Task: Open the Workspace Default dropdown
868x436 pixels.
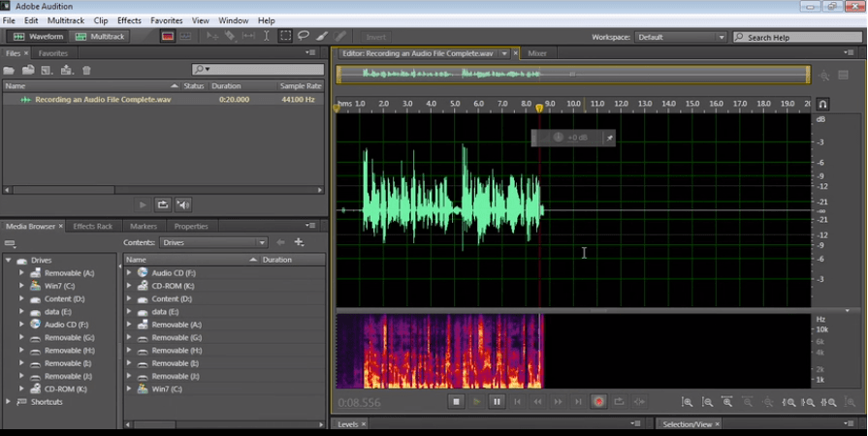Action: (681, 37)
